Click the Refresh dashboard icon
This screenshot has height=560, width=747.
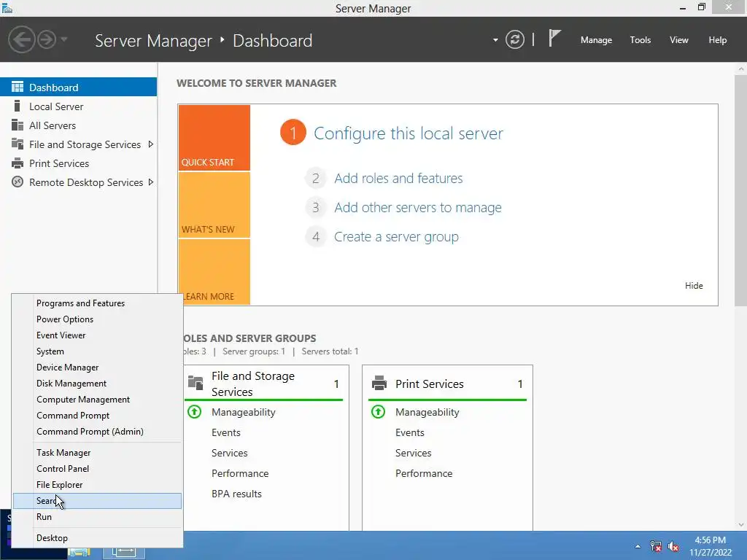point(514,39)
